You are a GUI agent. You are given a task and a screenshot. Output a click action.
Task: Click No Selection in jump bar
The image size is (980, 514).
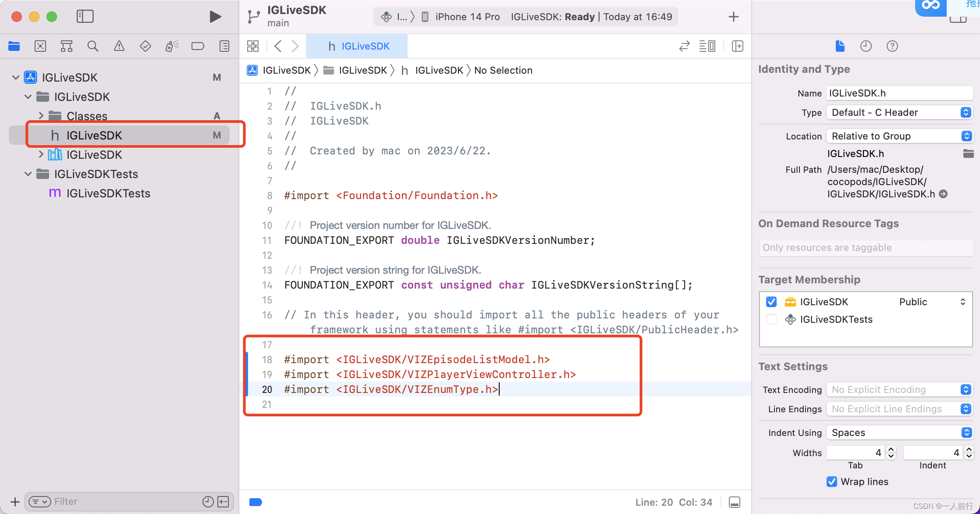pyautogui.click(x=503, y=70)
